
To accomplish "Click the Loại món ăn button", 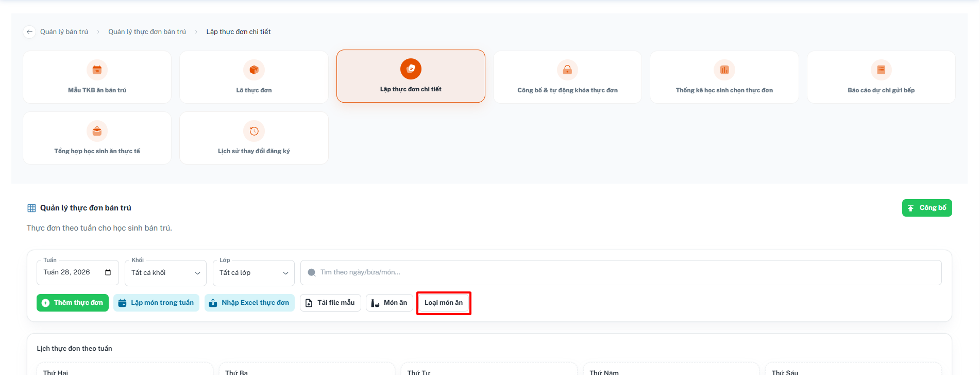I will pyautogui.click(x=444, y=303).
